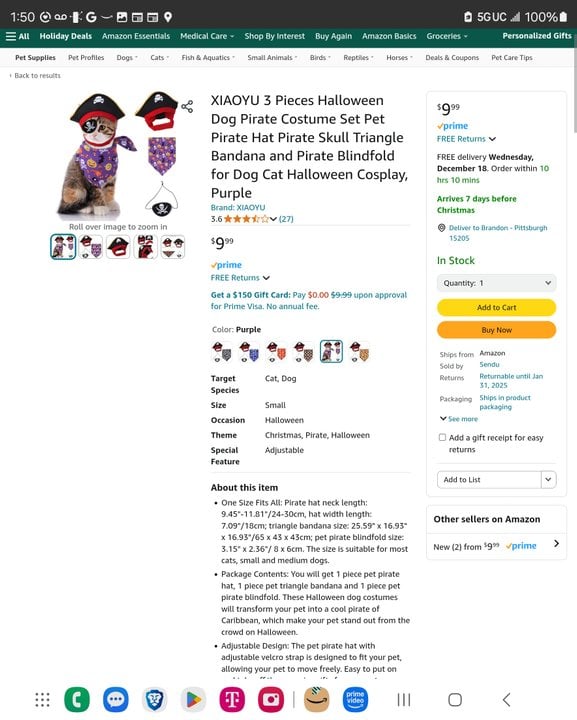Open Holiday Deals in nav bar

tap(66, 36)
